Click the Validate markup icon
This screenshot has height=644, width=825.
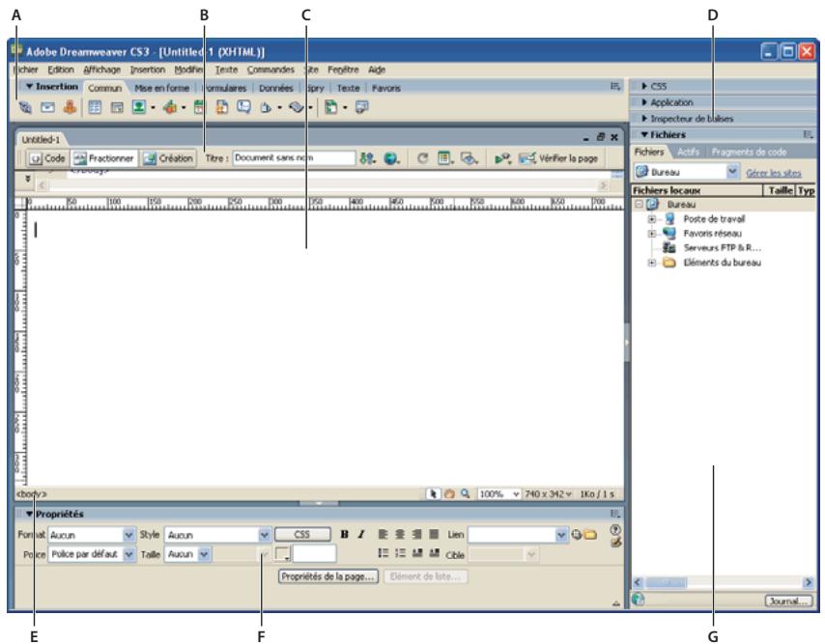(x=502, y=157)
